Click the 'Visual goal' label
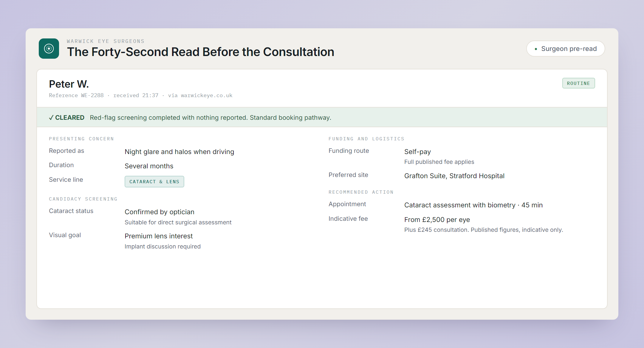 [65, 235]
